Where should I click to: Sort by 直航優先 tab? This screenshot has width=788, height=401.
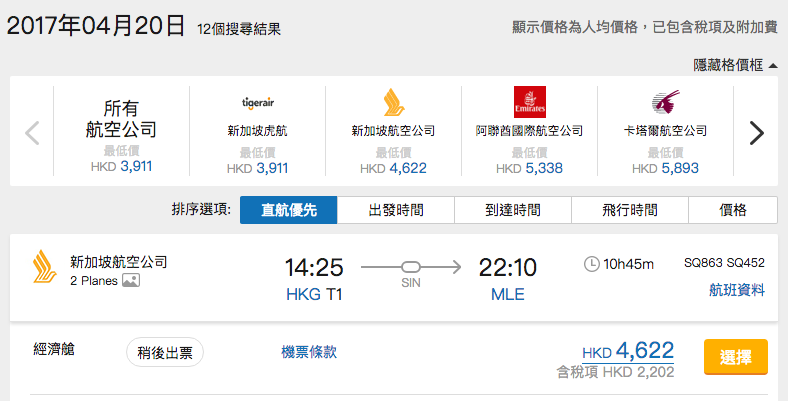point(288,210)
